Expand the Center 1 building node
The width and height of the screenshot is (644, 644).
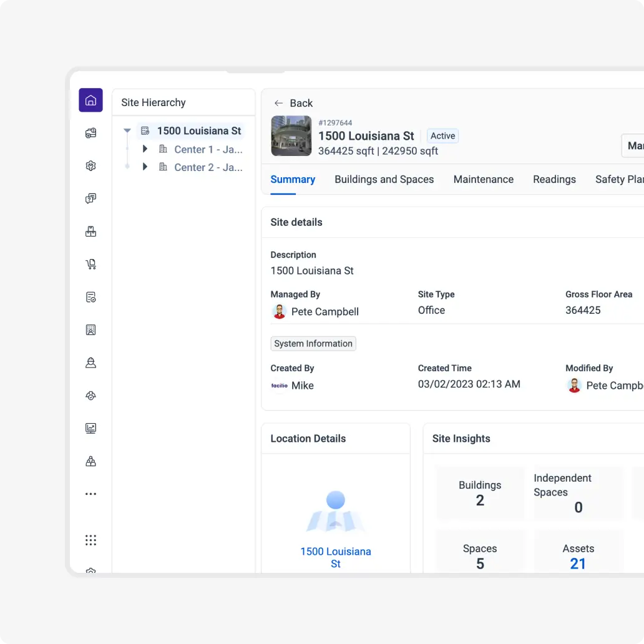[x=145, y=149]
